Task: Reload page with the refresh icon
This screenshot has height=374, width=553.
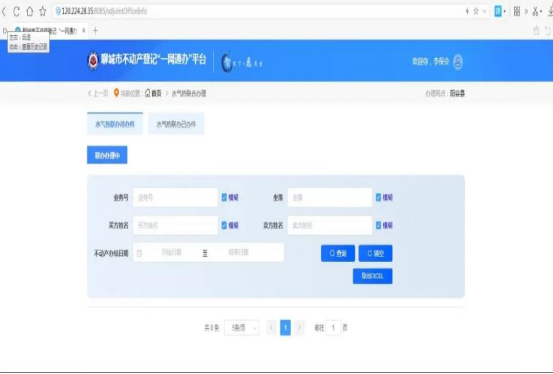Action: coord(16,11)
